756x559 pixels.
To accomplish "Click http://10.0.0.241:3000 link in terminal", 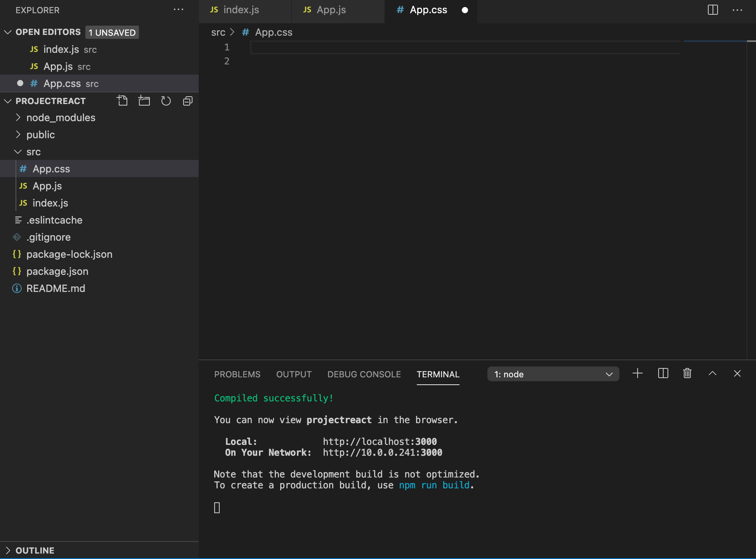I will click(x=383, y=452).
